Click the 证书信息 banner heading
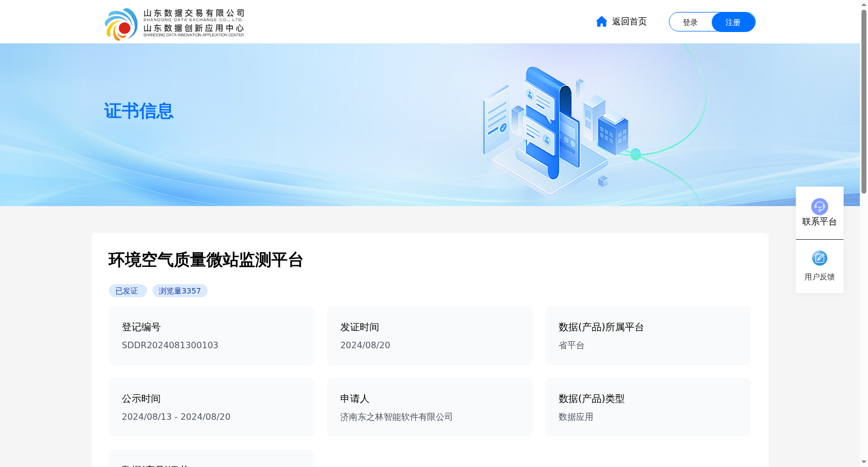This screenshot has height=467, width=868. (x=138, y=111)
